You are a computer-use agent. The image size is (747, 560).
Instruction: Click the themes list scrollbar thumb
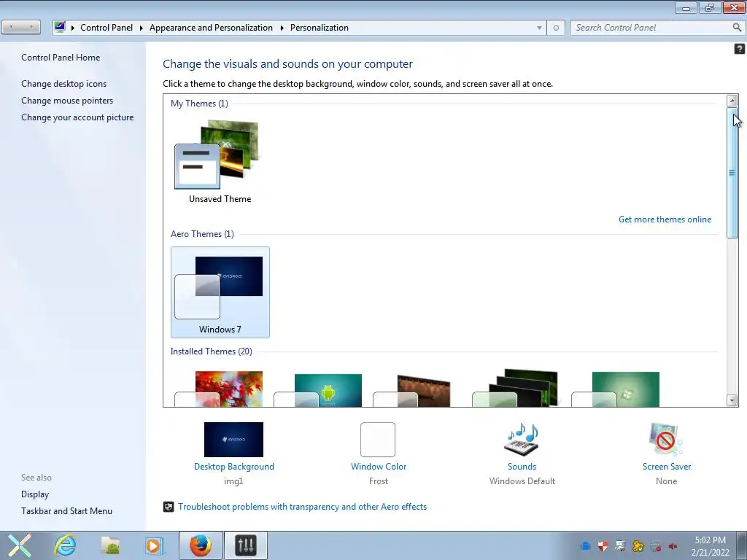[732, 172]
